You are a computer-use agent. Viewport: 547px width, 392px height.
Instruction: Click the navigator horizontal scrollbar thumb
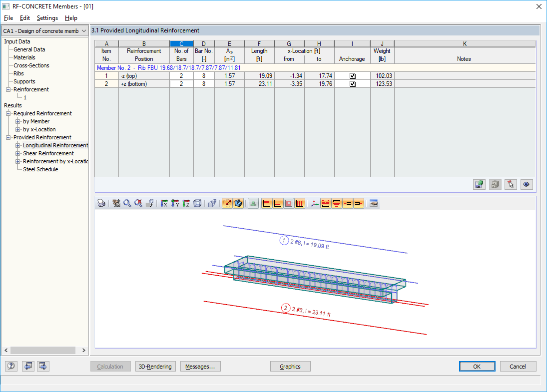tap(43, 350)
